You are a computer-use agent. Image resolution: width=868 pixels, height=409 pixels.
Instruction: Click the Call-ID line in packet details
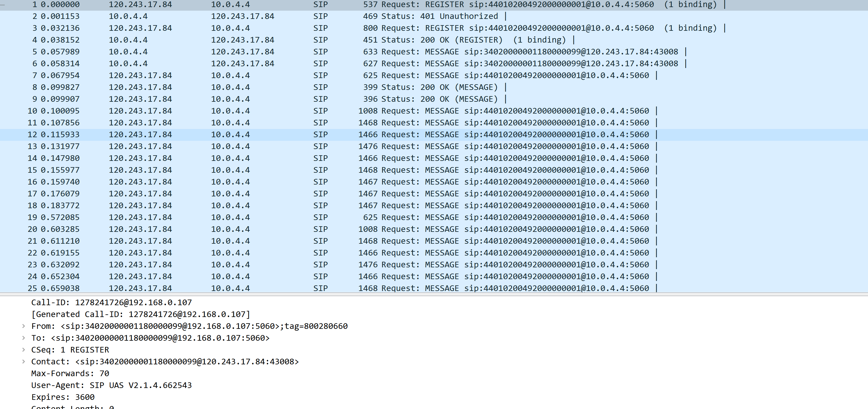(x=111, y=303)
